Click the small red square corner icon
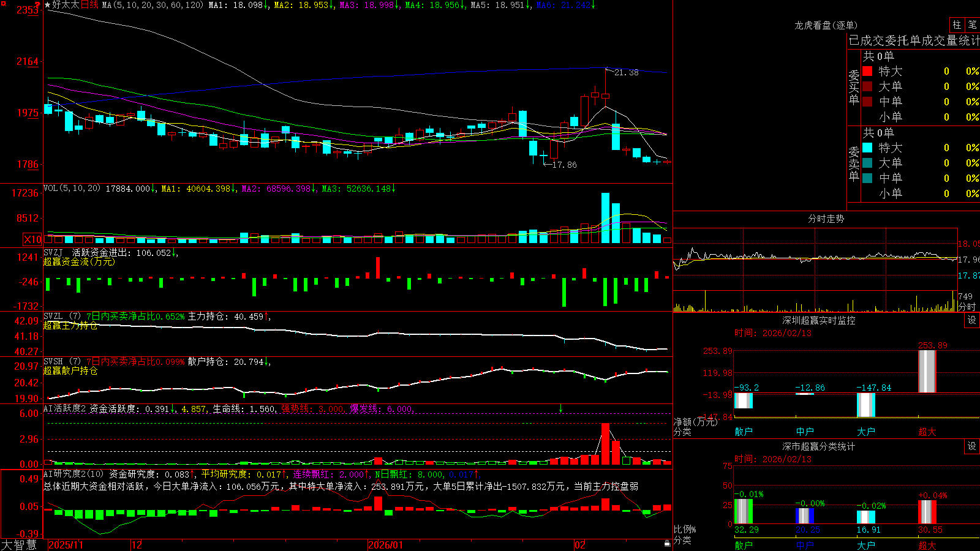 [x=3, y=2]
